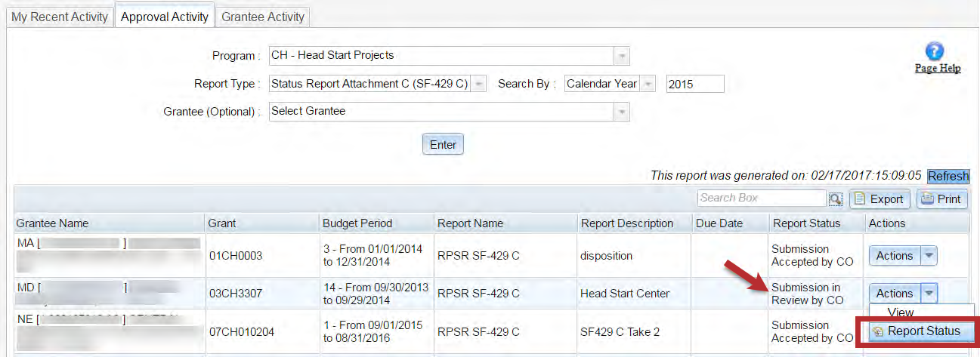Image resolution: width=980 pixels, height=357 pixels.
Task: Open the Grantee (Optional) dropdown
Action: pyautogui.click(x=622, y=112)
